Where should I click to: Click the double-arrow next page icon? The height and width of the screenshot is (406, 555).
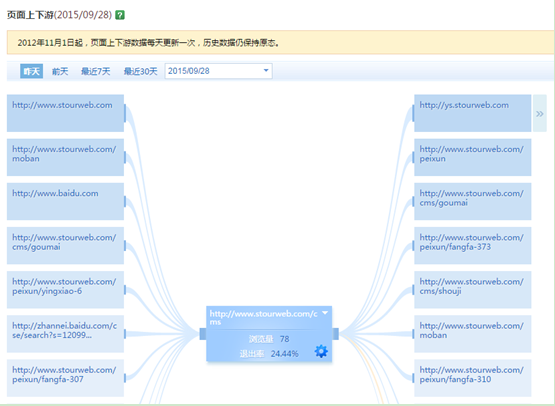click(540, 114)
